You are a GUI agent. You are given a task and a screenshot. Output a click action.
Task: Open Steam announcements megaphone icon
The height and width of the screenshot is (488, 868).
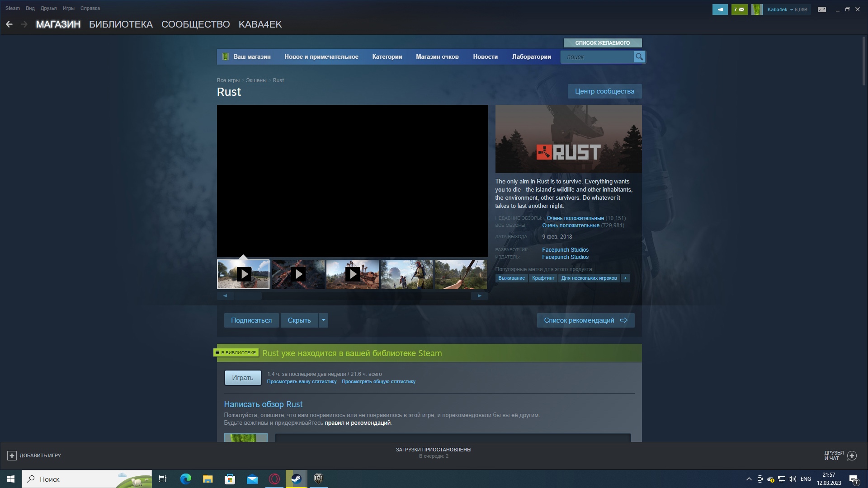click(720, 9)
